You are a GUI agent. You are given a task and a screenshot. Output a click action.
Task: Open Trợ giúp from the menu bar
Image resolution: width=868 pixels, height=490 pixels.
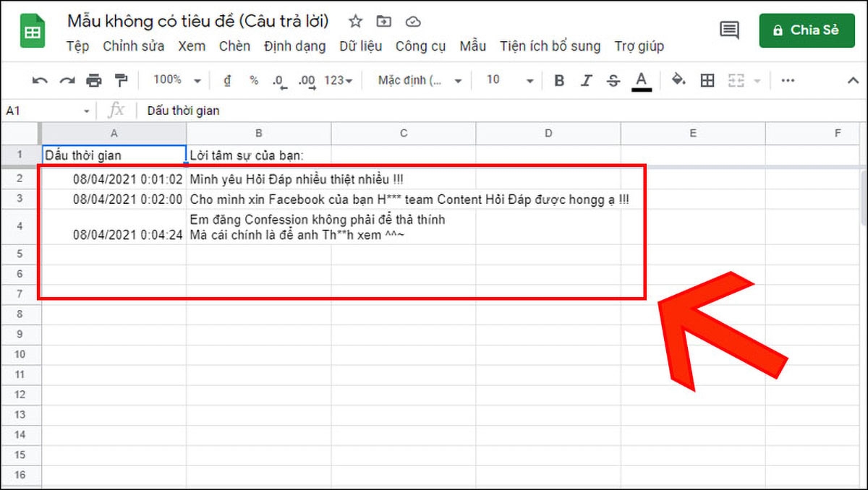(x=639, y=46)
